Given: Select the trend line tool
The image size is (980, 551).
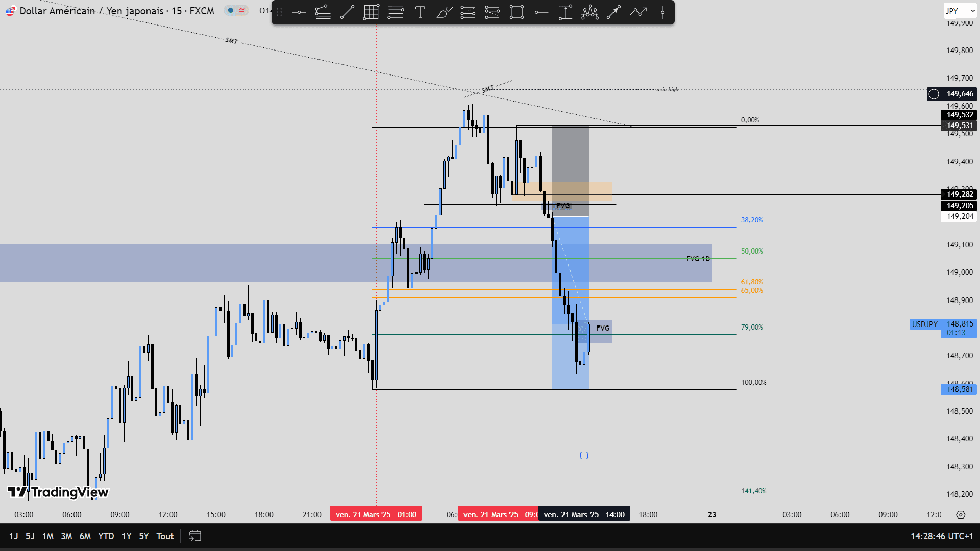Looking at the screenshot, I should [347, 12].
